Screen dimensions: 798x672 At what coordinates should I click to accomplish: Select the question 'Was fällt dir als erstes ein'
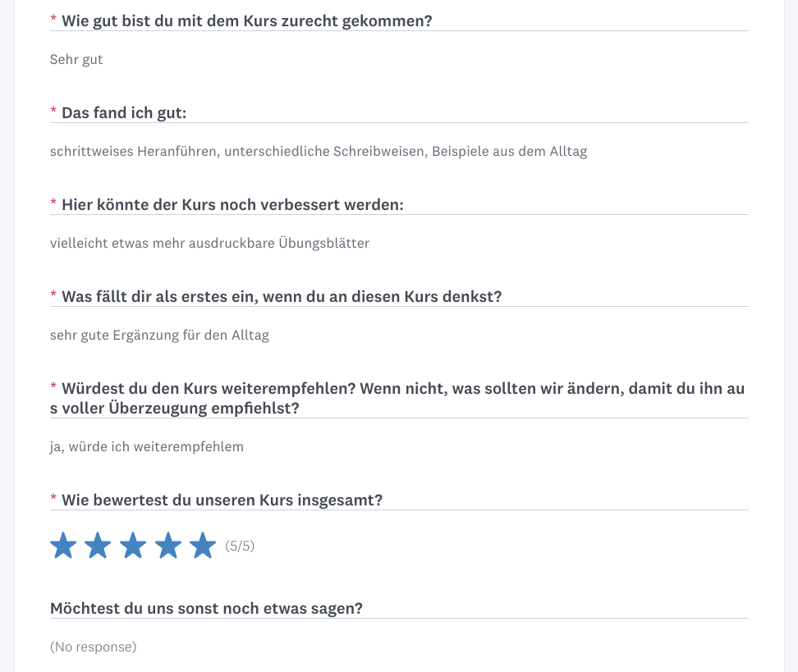[x=281, y=296]
